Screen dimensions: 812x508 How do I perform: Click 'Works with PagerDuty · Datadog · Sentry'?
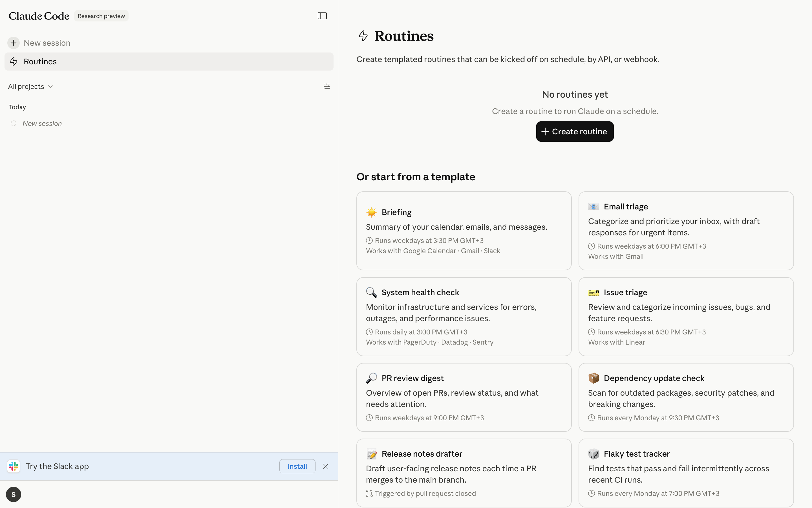click(x=429, y=342)
